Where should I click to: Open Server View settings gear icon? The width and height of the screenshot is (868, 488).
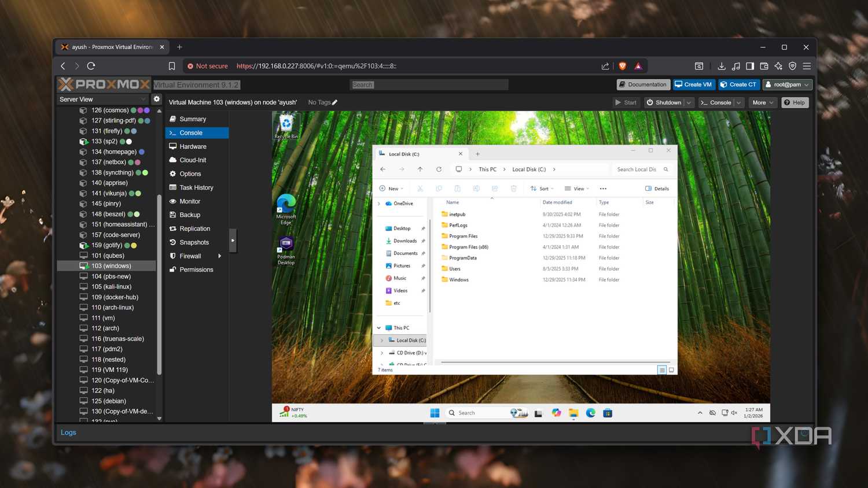coord(157,99)
